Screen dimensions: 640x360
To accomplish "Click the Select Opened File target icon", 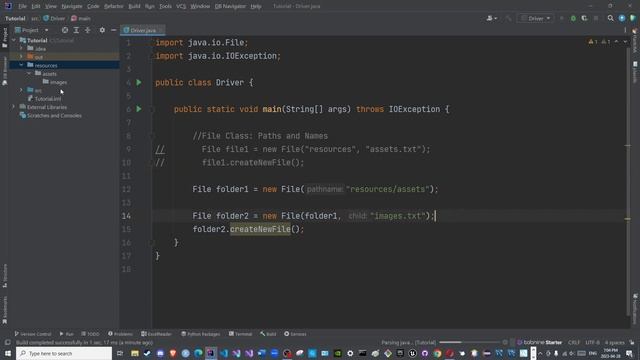I will (x=65, y=30).
